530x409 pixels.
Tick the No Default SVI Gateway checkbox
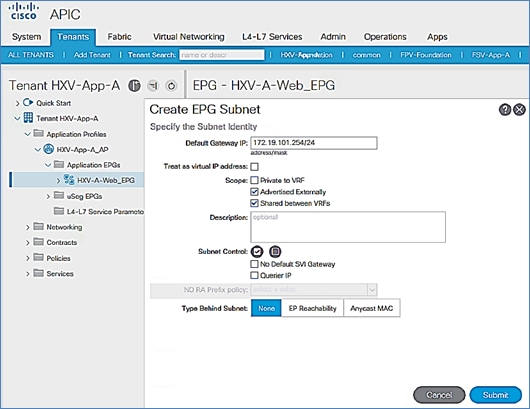(x=254, y=264)
